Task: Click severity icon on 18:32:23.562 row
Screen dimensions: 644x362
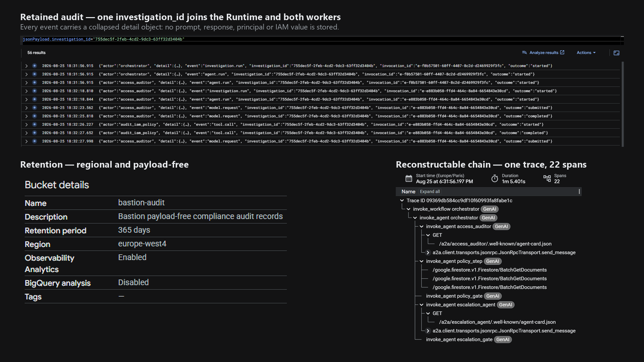Action: pyautogui.click(x=35, y=108)
